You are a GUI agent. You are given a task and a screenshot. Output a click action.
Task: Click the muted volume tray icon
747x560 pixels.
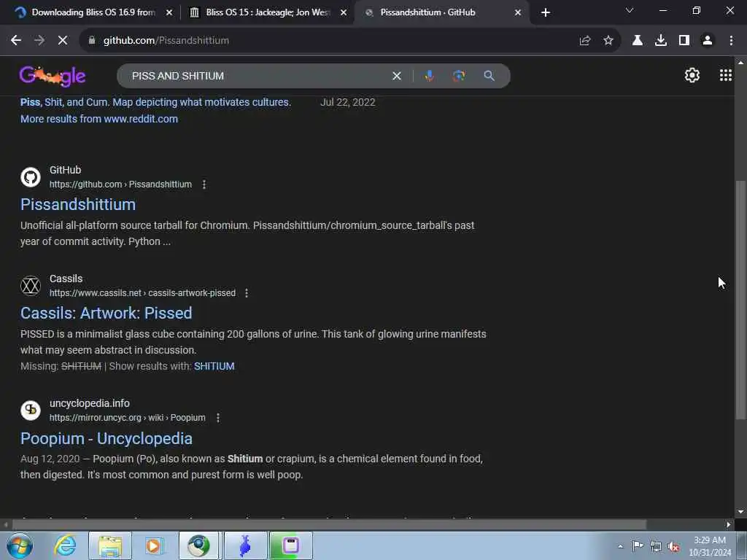click(x=673, y=546)
